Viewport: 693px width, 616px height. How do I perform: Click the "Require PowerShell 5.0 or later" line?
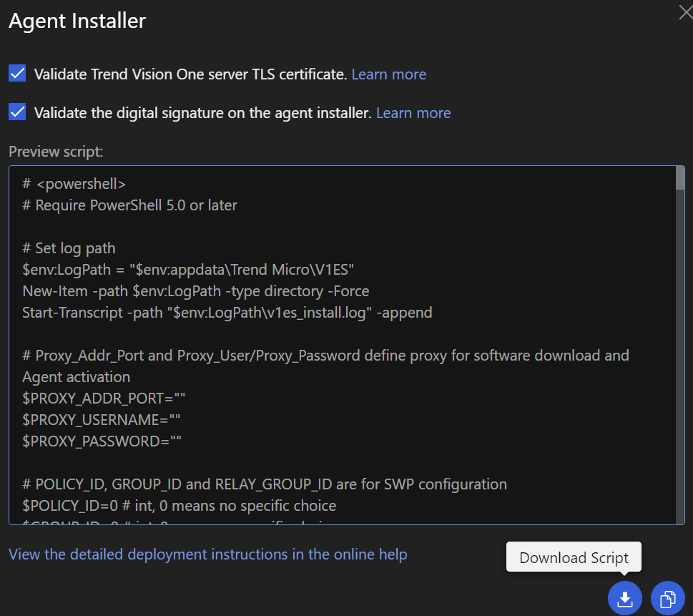pyautogui.click(x=129, y=205)
